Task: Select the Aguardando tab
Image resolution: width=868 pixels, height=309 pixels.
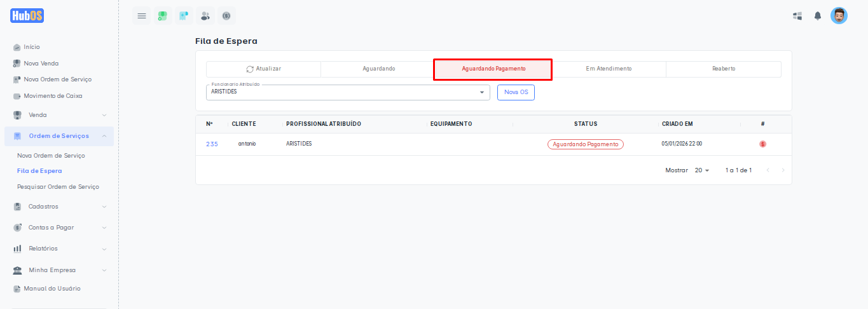Action: point(379,69)
